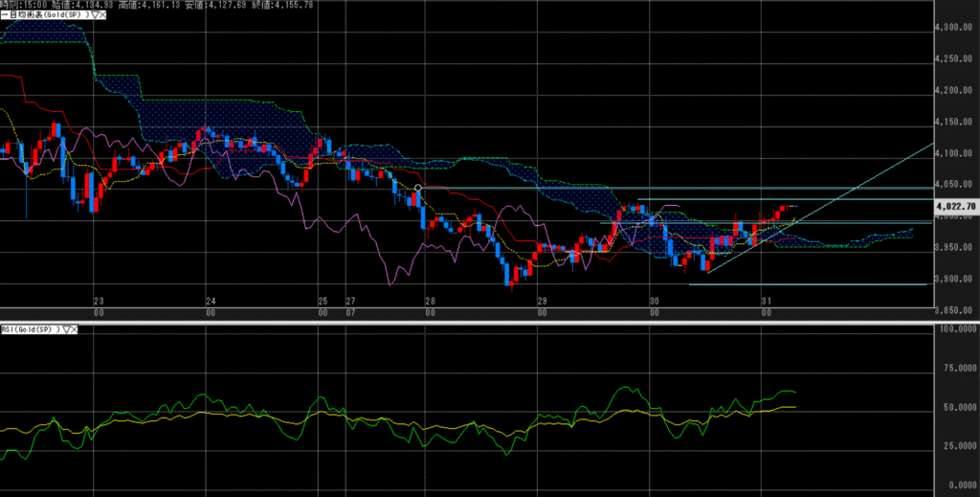
Task: Select date marker 29 on time axis
Action: tap(543, 301)
